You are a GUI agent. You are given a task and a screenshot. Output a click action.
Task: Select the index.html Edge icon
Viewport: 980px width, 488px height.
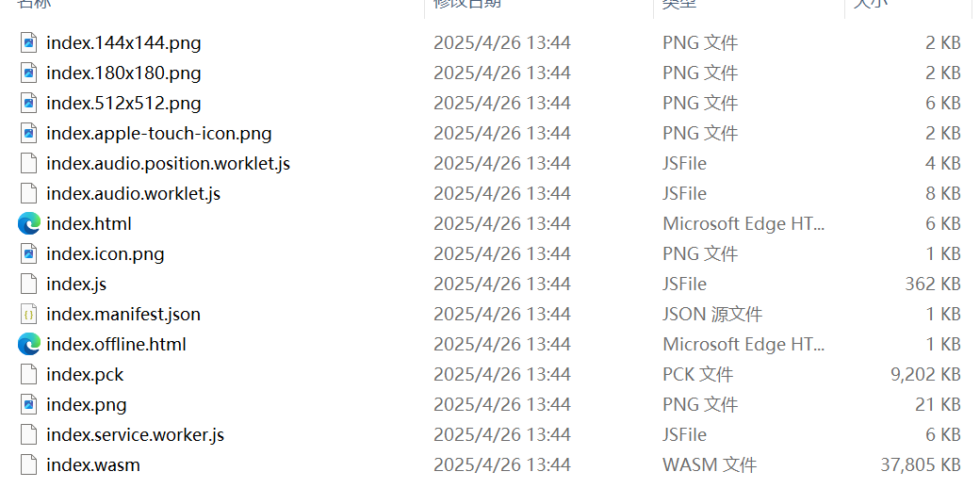click(x=29, y=223)
